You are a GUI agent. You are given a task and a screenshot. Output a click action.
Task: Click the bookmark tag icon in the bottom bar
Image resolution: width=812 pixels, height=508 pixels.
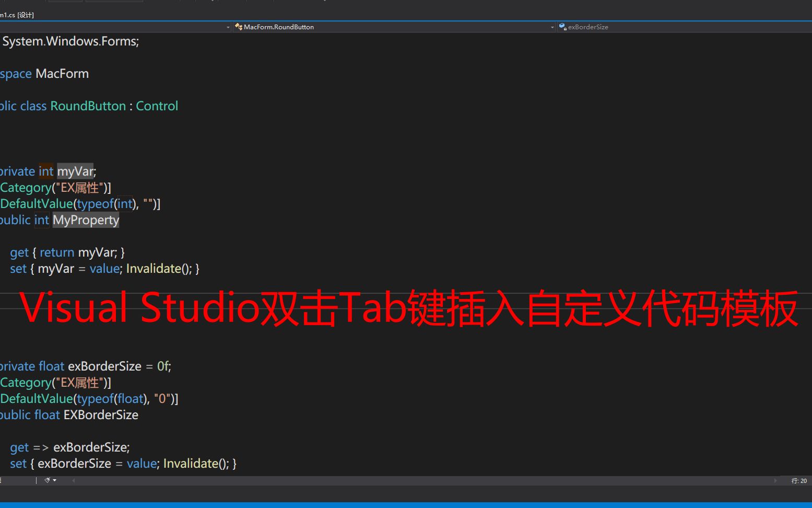45,480
